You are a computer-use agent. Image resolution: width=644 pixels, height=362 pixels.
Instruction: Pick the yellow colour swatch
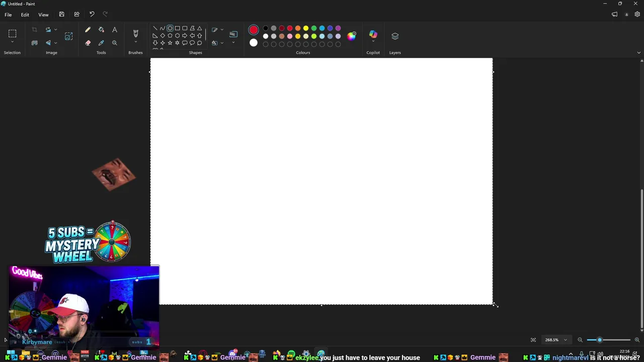(x=306, y=28)
